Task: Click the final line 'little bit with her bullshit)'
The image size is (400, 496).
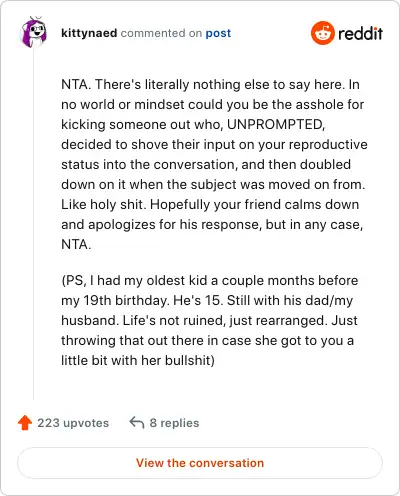Action: click(x=138, y=360)
